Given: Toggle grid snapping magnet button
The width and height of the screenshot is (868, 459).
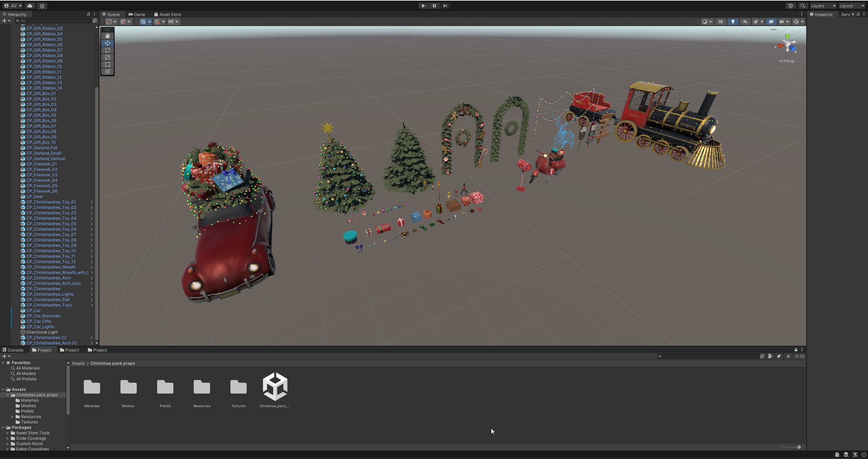Looking at the screenshot, I should (x=157, y=22).
